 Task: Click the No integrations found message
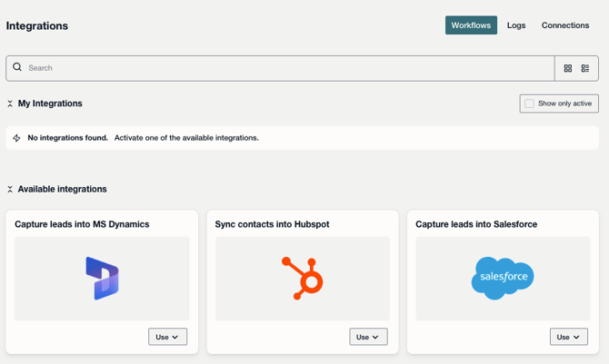click(67, 138)
